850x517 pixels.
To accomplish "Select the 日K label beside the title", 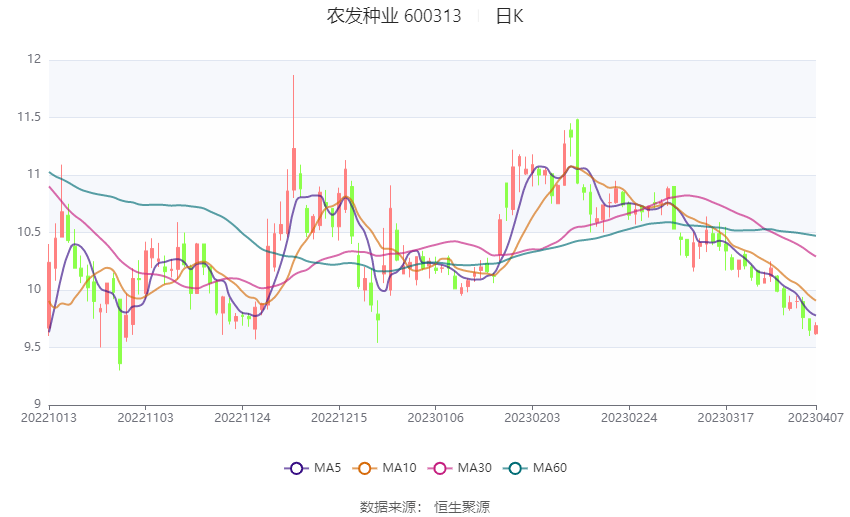I will click(x=509, y=16).
